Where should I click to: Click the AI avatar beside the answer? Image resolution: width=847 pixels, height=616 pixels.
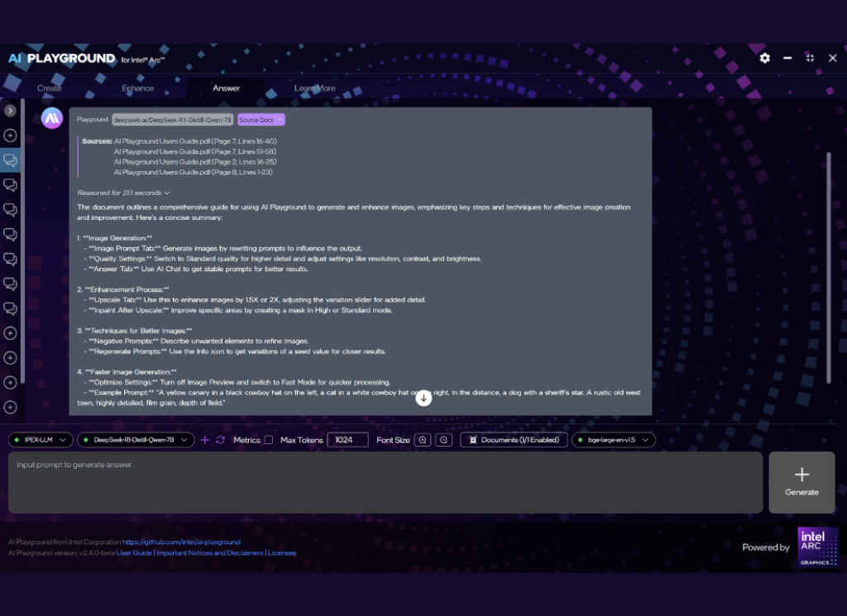pyautogui.click(x=52, y=118)
